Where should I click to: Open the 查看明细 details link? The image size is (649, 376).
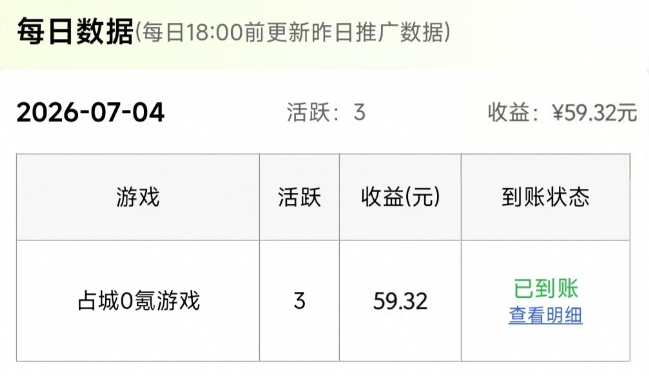coord(546,316)
